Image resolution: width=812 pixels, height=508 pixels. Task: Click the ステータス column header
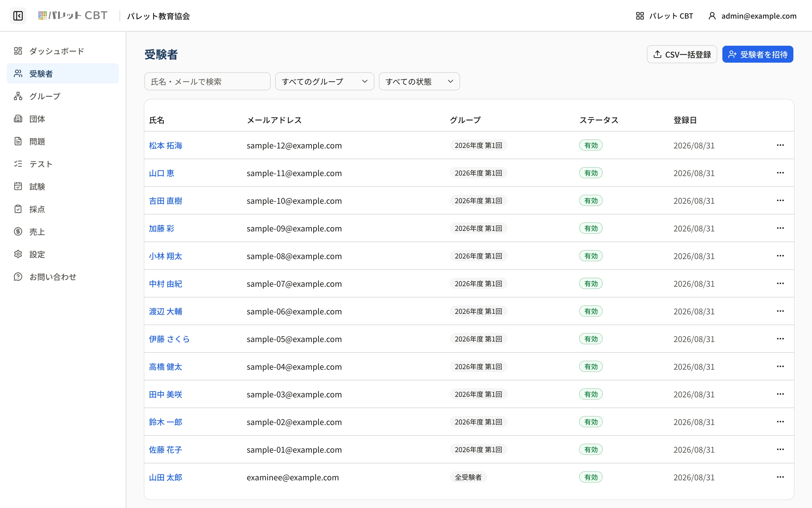[599, 120]
